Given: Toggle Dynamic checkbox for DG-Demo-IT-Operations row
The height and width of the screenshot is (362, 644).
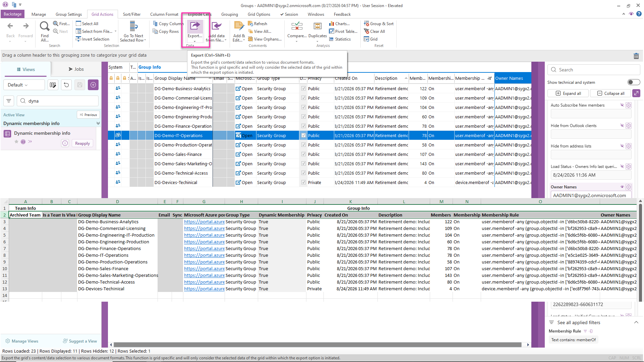Looking at the screenshot, I should tap(303, 135).
